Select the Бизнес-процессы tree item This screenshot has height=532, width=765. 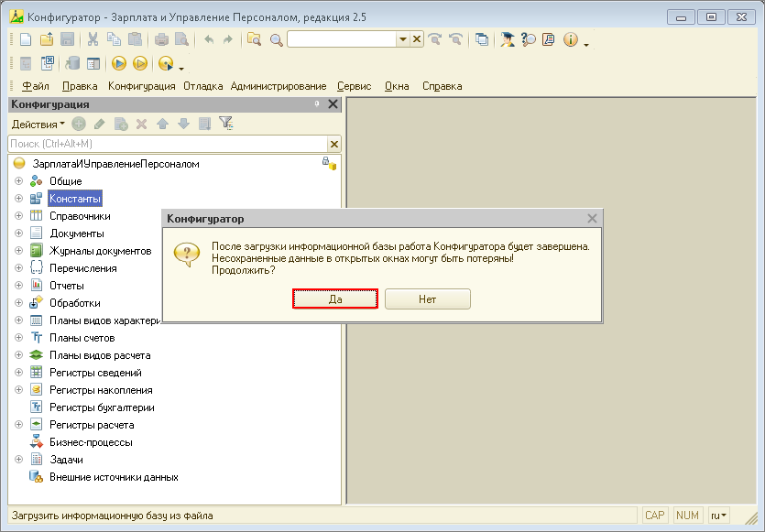coord(91,442)
